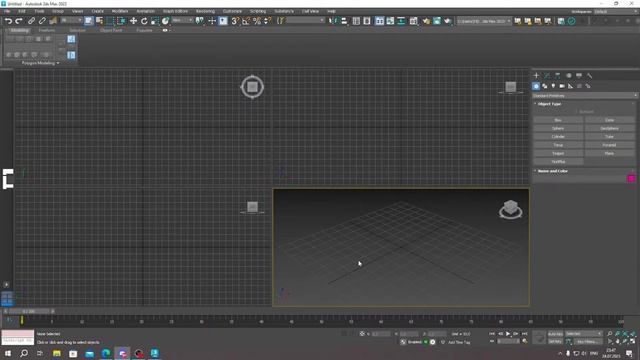Toggle Window/Crossing selection mode
The image size is (640, 360).
point(121,21)
